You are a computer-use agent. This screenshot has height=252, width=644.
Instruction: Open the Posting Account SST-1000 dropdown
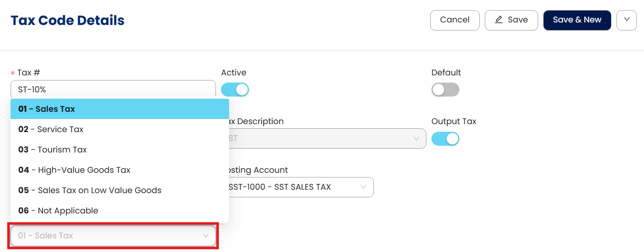[x=296, y=187]
